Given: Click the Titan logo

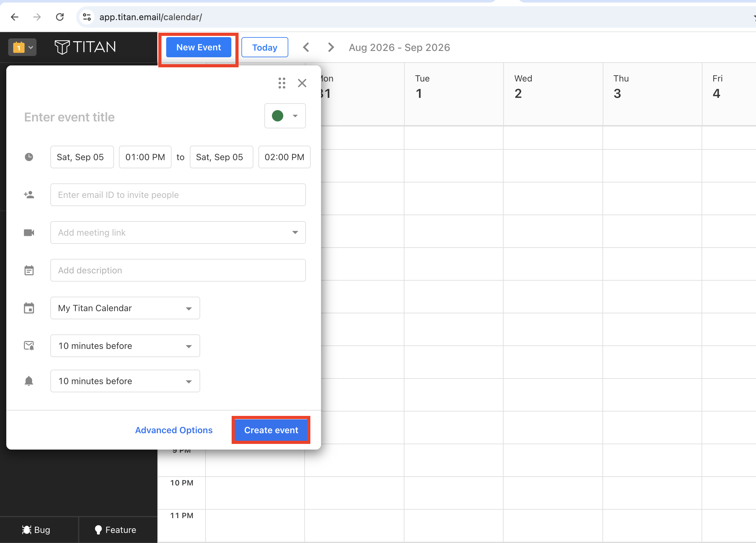Looking at the screenshot, I should point(85,47).
